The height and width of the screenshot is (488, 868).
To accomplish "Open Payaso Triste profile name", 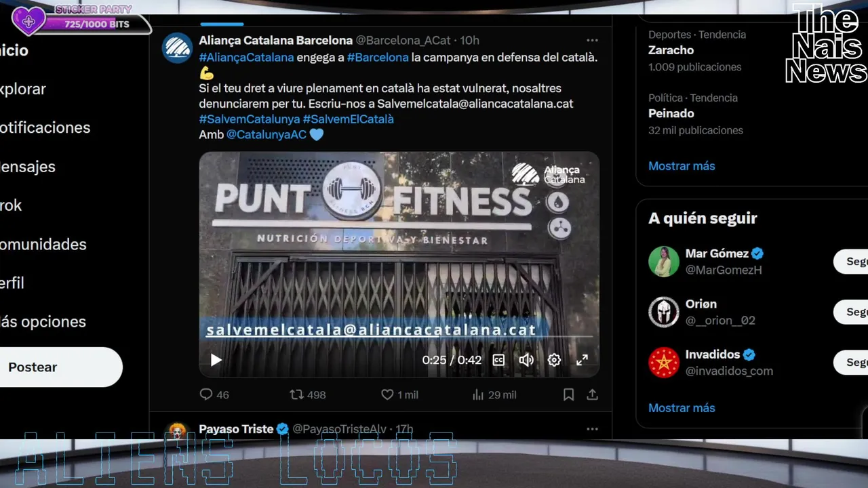I will coord(236,429).
